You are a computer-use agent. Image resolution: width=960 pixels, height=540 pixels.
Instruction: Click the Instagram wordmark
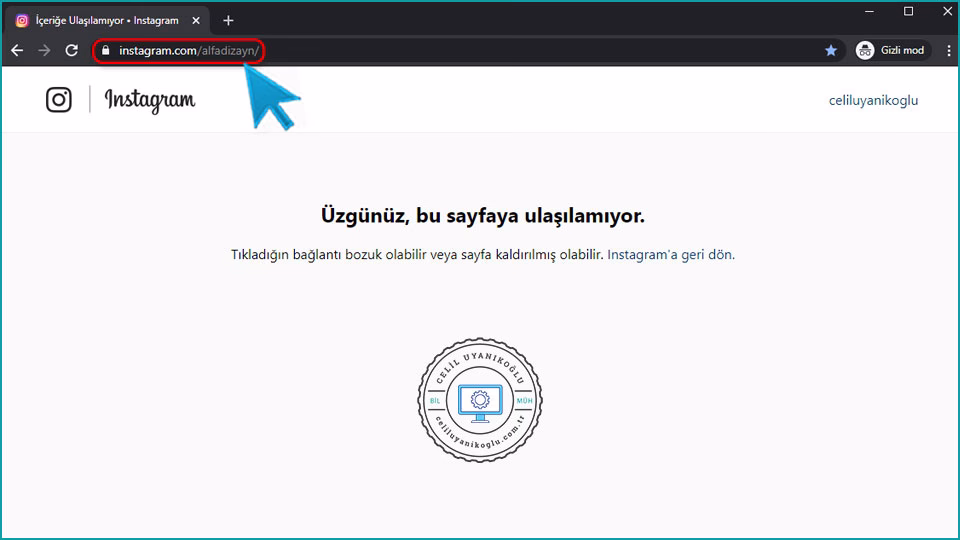click(150, 100)
